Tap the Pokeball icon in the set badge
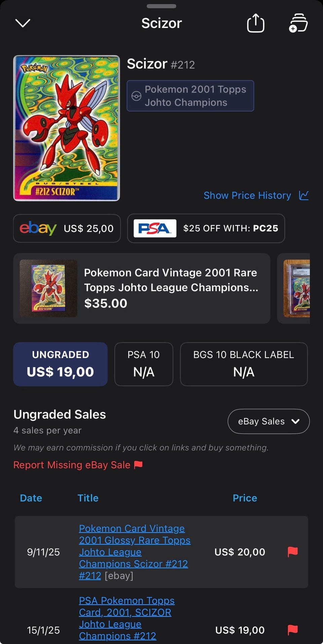Screen dimensions: 323x644 click(x=136, y=96)
